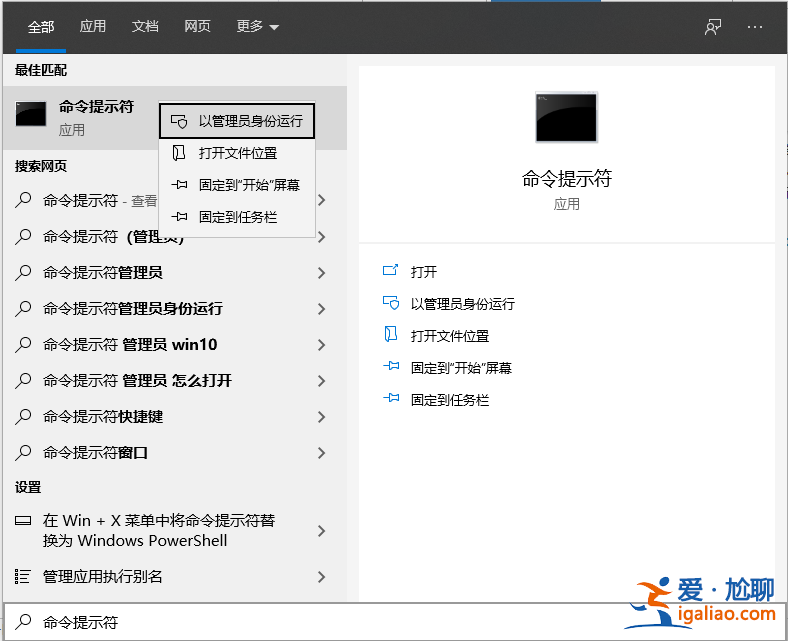Click the file location icon in right panel
Screen dimensions: 788x641
[390, 334]
